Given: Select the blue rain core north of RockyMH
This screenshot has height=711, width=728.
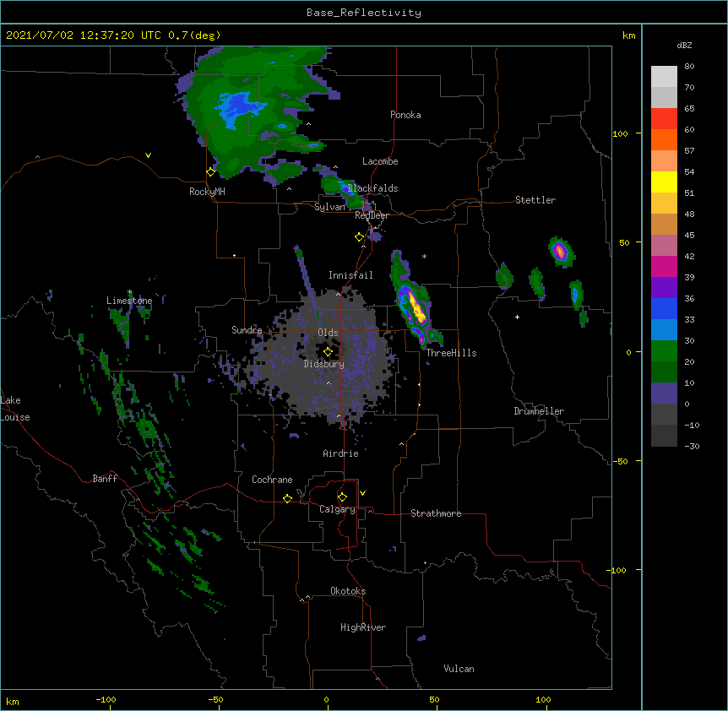Looking at the screenshot, I should [240, 108].
